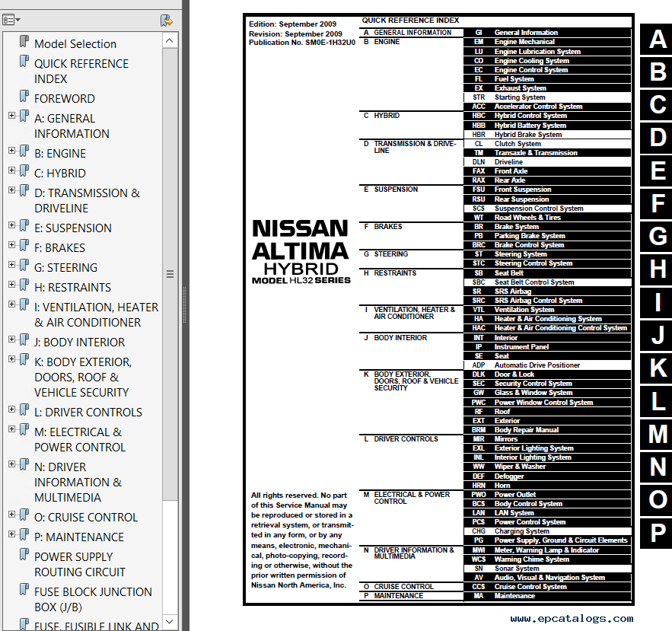Expand the L: DRIVER CONTROLS bookmark
The height and width of the screenshot is (631, 672).
11,410
